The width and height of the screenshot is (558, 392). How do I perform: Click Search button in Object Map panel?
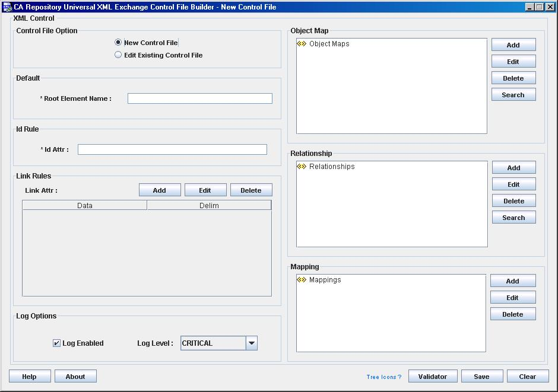click(513, 95)
